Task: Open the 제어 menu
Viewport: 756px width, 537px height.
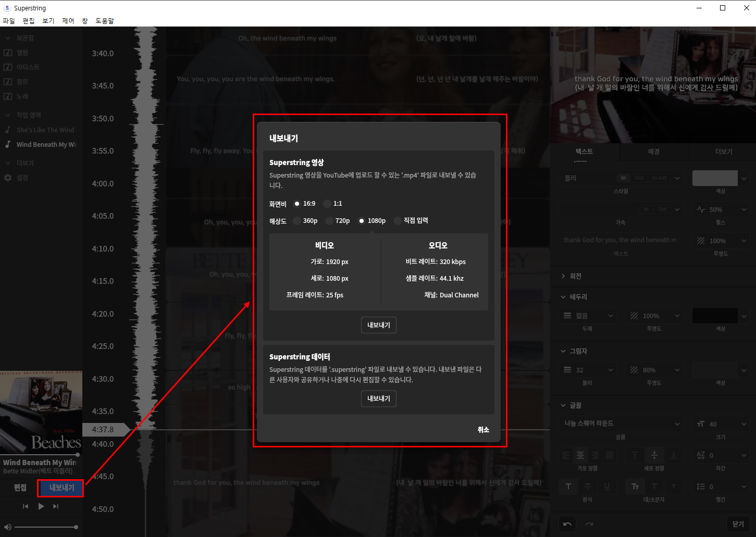Action: [x=68, y=21]
